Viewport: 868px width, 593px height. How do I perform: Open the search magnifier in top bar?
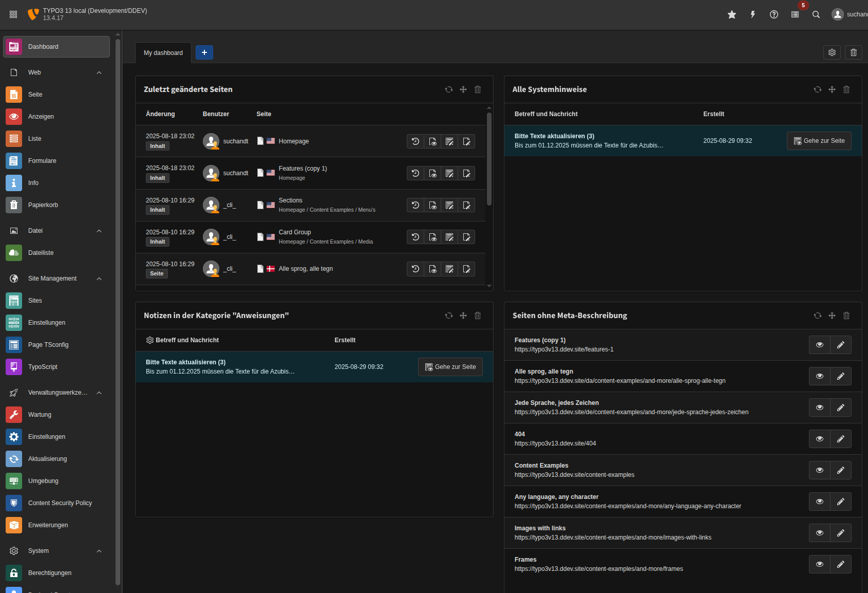(816, 14)
